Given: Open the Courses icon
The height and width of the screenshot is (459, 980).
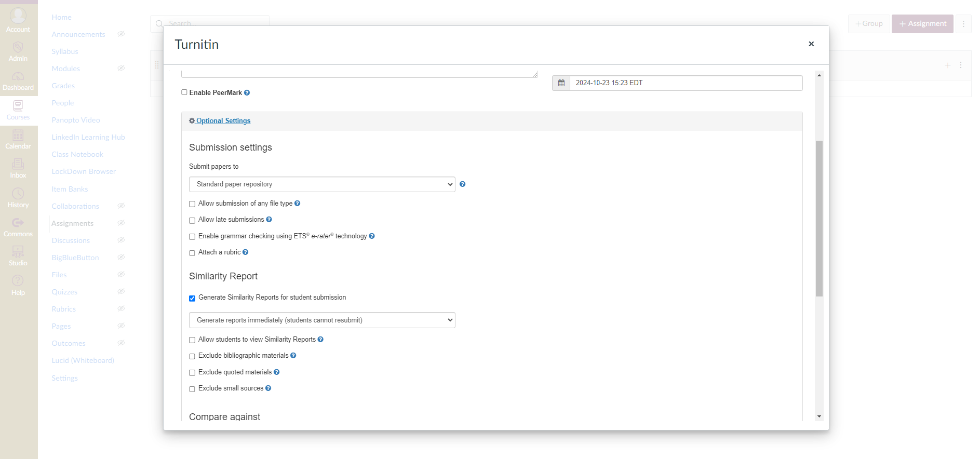Looking at the screenshot, I should [x=18, y=106].
